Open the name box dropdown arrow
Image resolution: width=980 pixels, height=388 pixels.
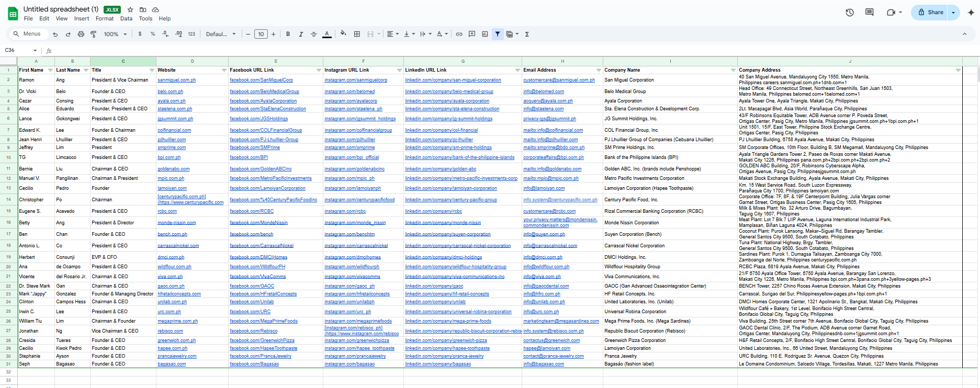(35, 51)
